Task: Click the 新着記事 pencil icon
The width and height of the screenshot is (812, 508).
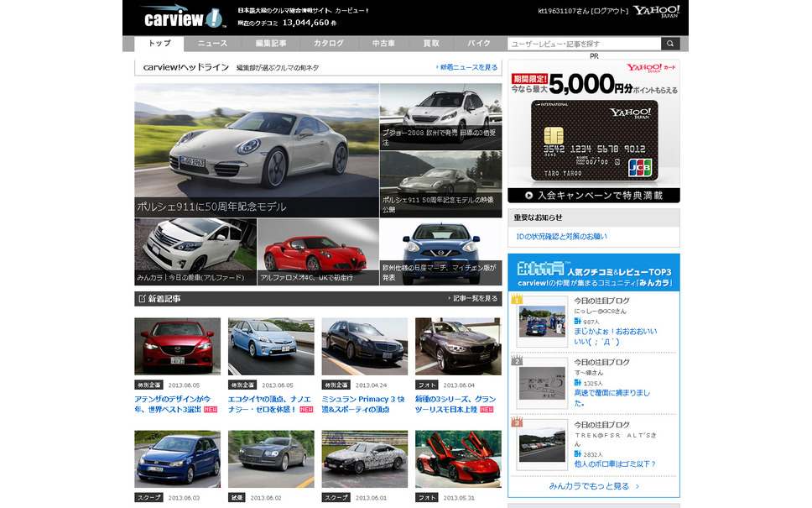Action: [141, 299]
